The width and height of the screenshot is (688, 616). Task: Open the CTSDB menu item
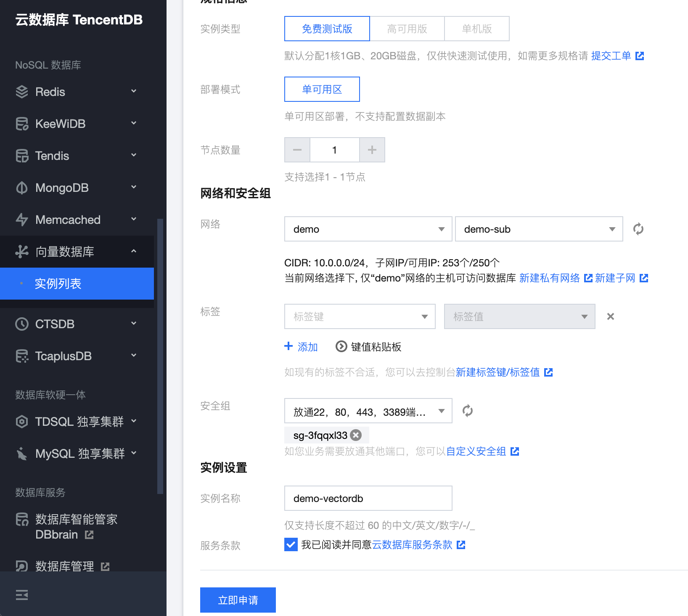click(x=77, y=324)
